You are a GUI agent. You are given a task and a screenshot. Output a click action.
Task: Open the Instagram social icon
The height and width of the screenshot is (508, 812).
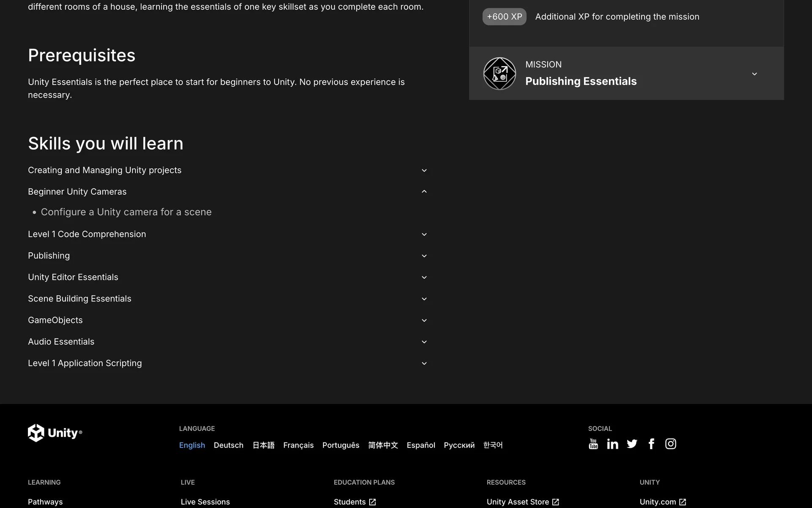pyautogui.click(x=670, y=444)
